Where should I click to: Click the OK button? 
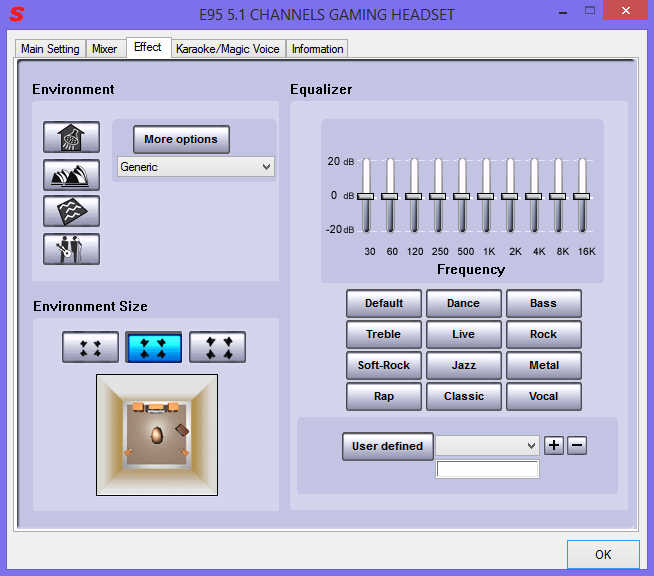click(x=603, y=554)
